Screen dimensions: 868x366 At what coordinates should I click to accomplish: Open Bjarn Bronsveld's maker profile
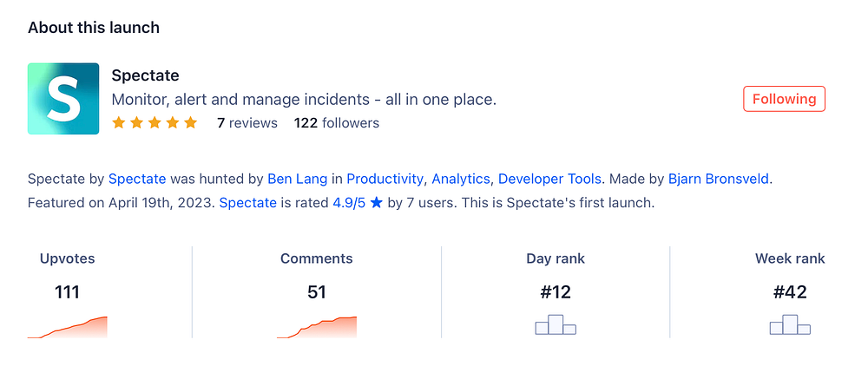pos(718,180)
